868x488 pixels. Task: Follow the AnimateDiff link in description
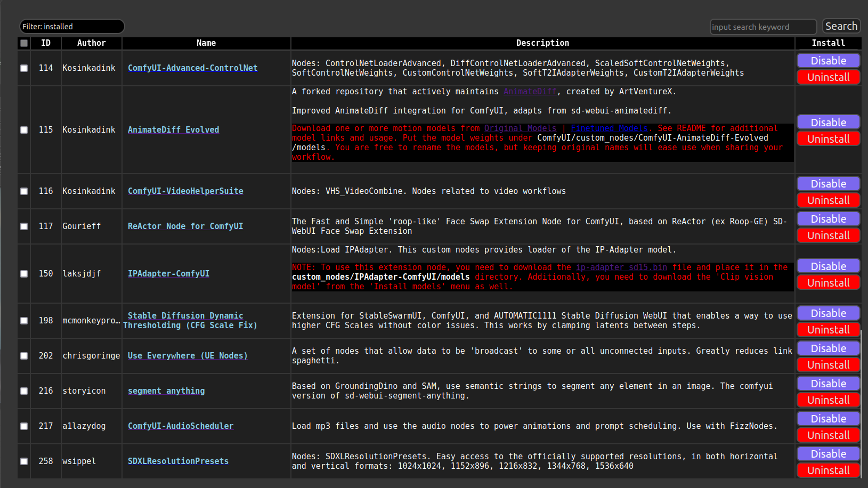coord(530,92)
